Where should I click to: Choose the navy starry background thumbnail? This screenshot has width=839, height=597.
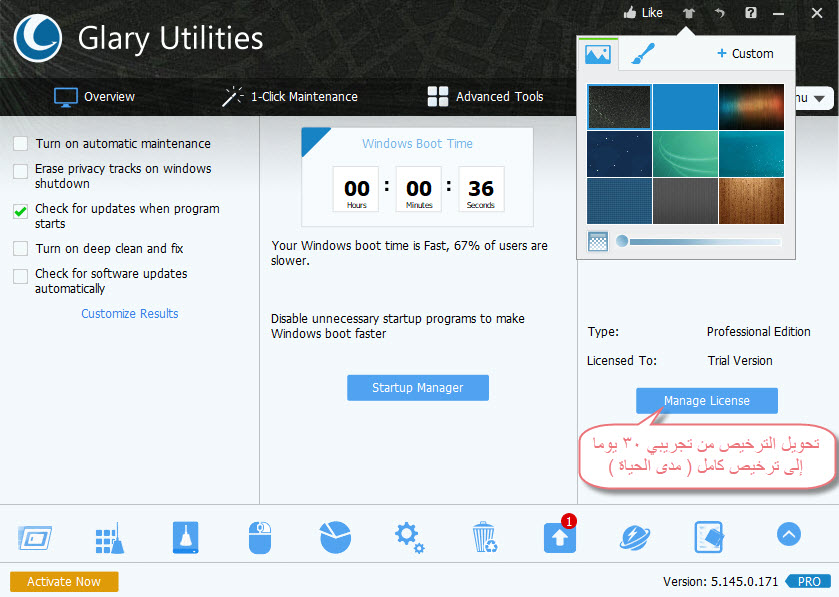[x=619, y=154]
